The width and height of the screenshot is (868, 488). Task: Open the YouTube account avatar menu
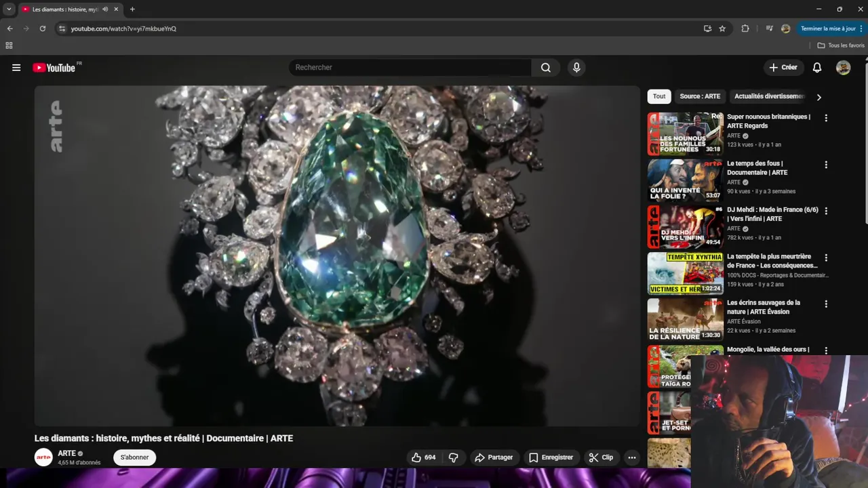[843, 68]
